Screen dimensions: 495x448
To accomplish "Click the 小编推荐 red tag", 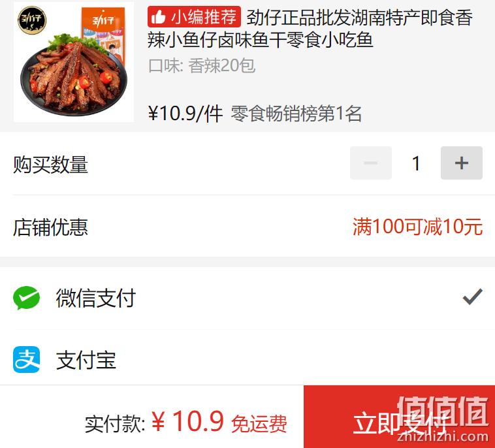I will [x=194, y=17].
